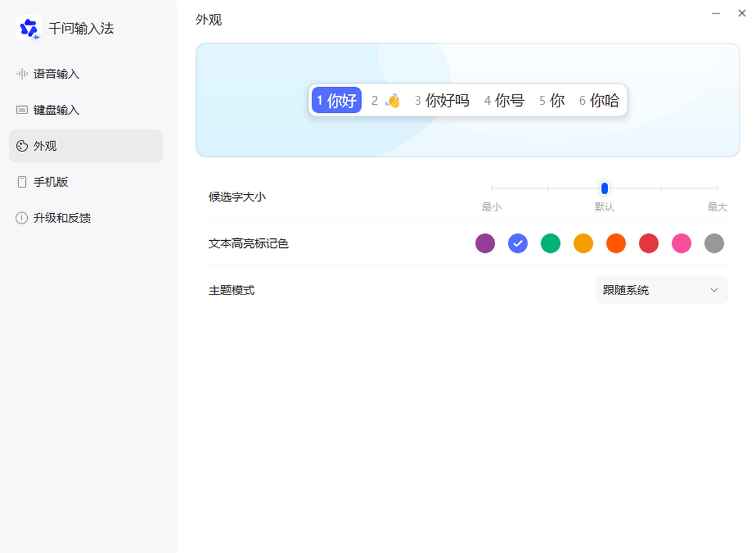Click the 千问输入法 logo icon
The image size is (756, 553).
[x=28, y=28]
